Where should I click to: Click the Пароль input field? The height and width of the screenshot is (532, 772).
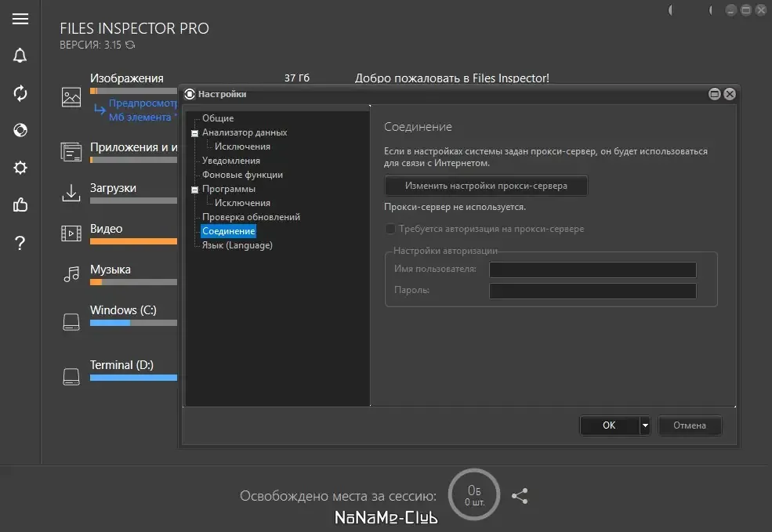(x=593, y=291)
